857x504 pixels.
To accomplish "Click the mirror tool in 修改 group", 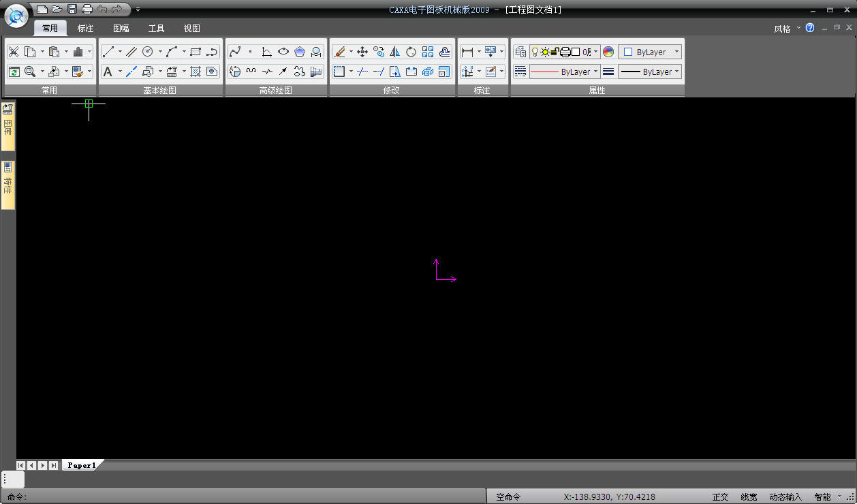I will coord(395,52).
